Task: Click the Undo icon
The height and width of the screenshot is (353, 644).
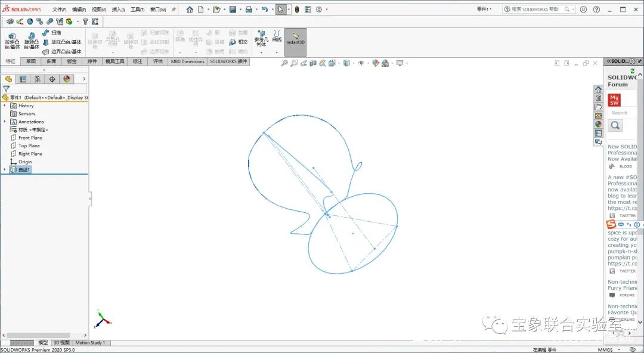Action: [x=265, y=10]
